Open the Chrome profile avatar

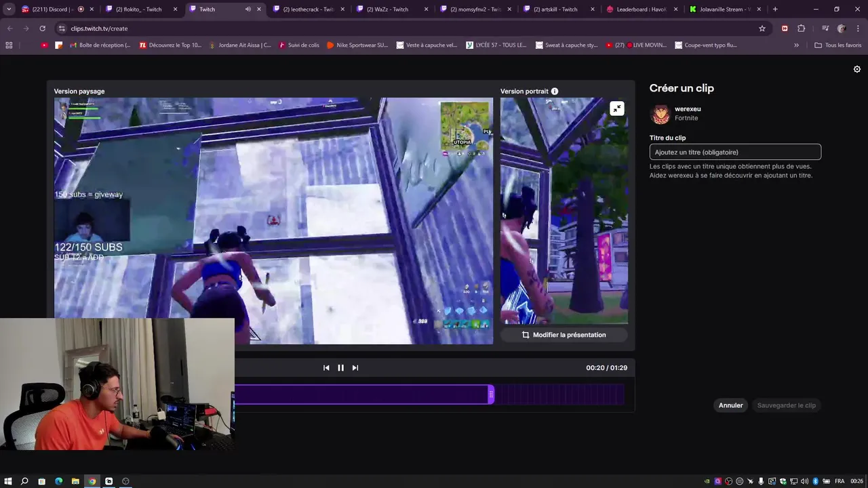point(842,28)
